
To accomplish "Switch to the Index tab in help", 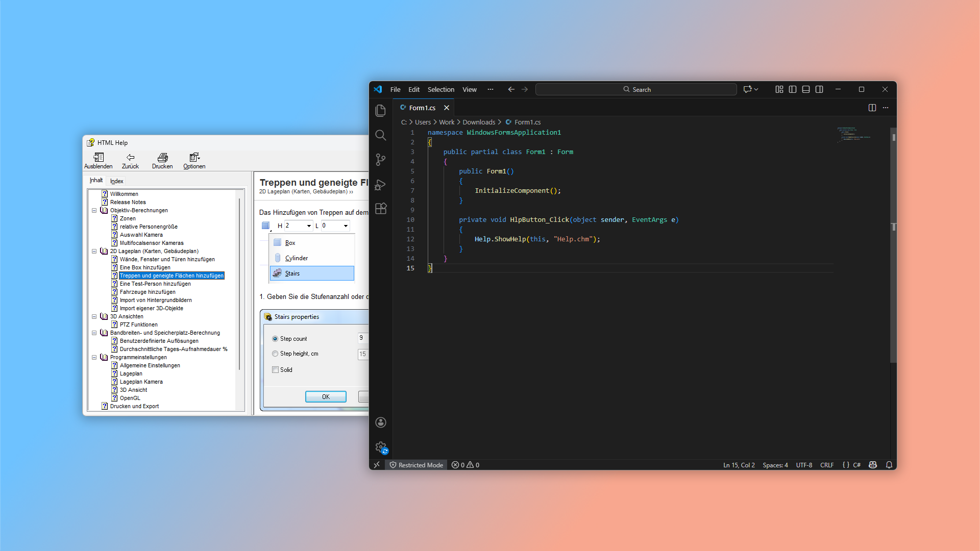I will 116,181.
